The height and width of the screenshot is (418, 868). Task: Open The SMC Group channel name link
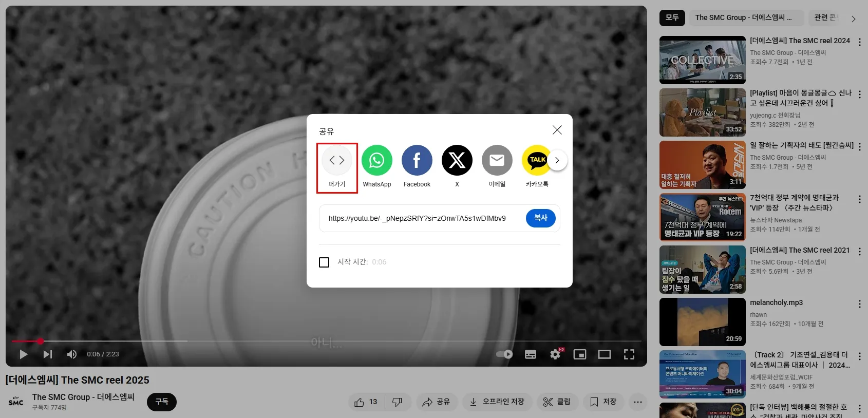pos(83,397)
